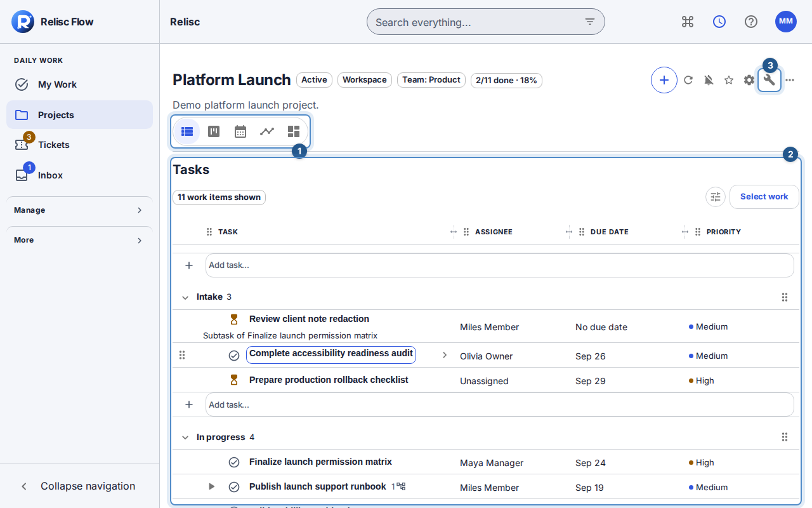Image resolution: width=812 pixels, height=508 pixels.
Task: Collapse the Intake group
Action: (x=185, y=297)
